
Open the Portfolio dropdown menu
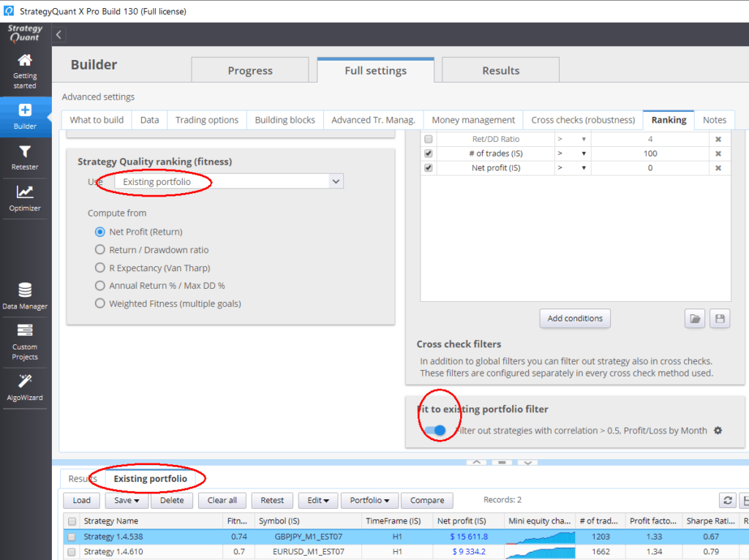pos(369,500)
